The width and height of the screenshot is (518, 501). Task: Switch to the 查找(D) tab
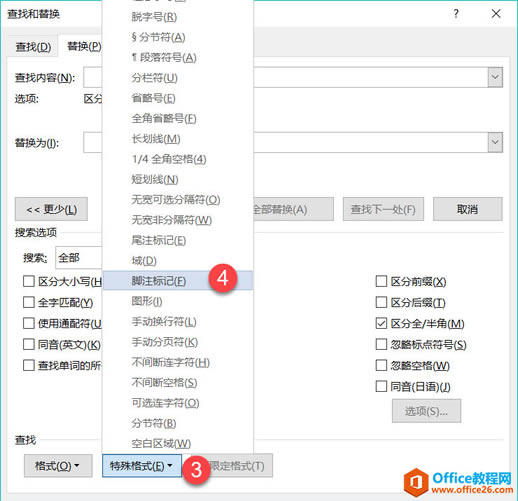(x=33, y=47)
